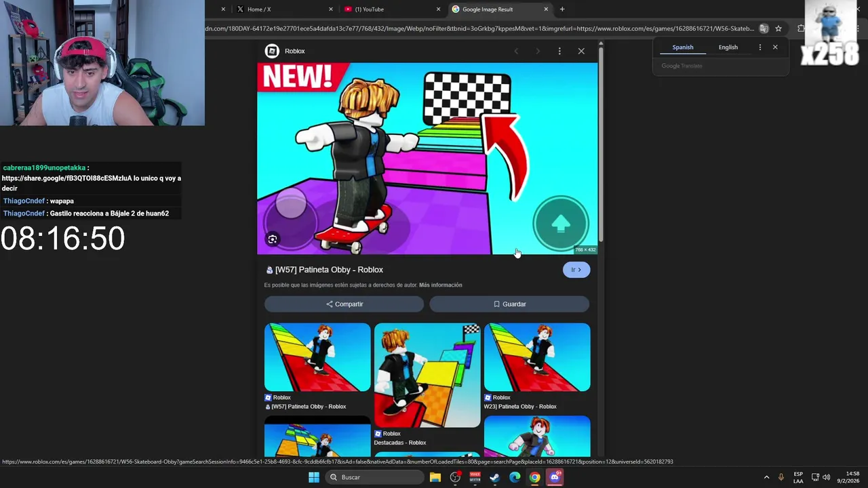Click the Guardar button
Screen dimensions: 868x488
[x=509, y=304]
